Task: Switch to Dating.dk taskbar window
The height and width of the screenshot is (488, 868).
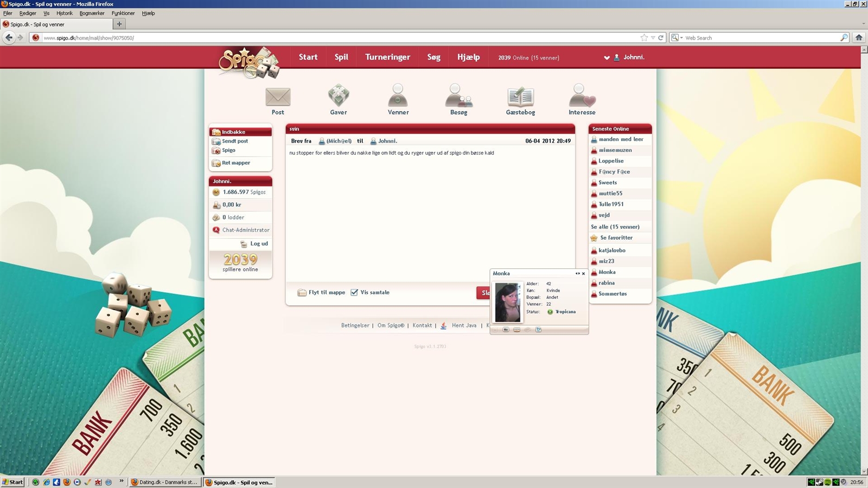Action: coord(165,482)
